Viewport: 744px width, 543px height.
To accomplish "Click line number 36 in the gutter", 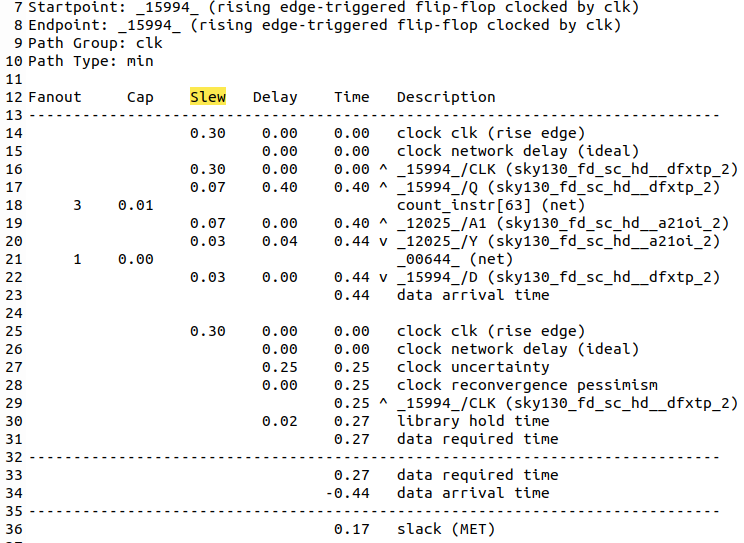I will click(x=13, y=529).
